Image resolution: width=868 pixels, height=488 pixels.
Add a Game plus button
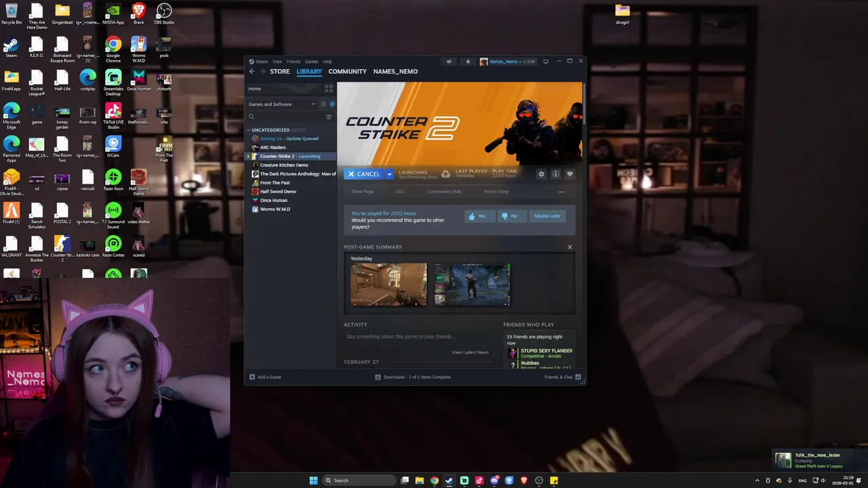click(x=265, y=377)
